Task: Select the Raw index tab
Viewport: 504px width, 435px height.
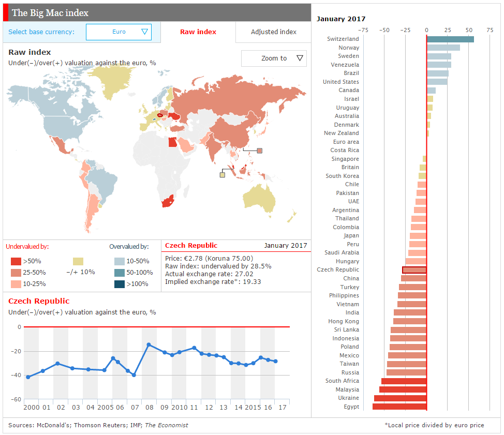Action: point(198,32)
